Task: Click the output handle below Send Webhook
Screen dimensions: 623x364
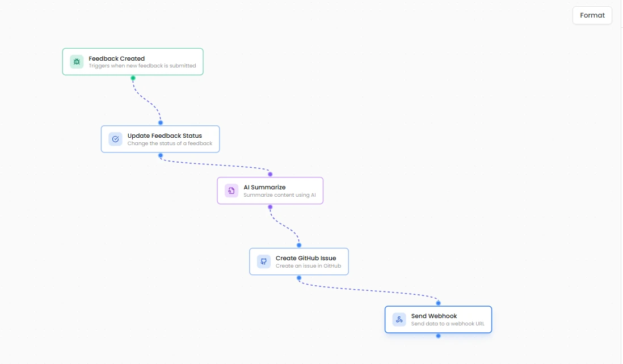Action: coord(438,336)
